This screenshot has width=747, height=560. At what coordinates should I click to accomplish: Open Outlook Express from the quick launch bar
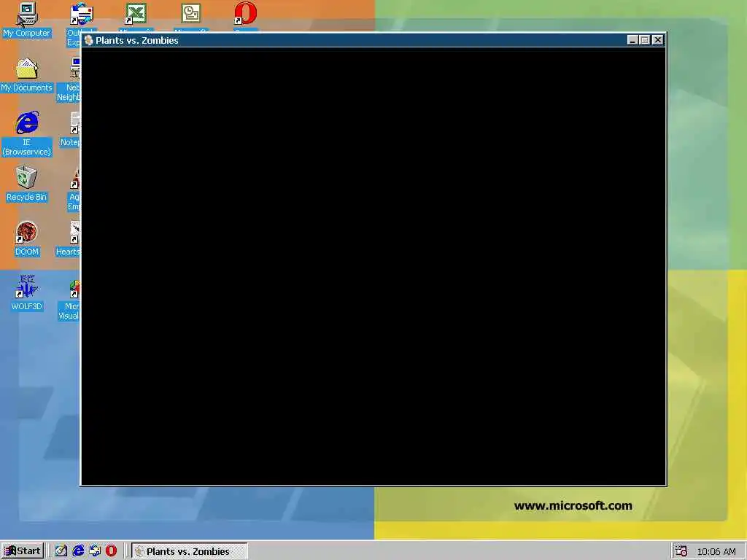(x=95, y=551)
